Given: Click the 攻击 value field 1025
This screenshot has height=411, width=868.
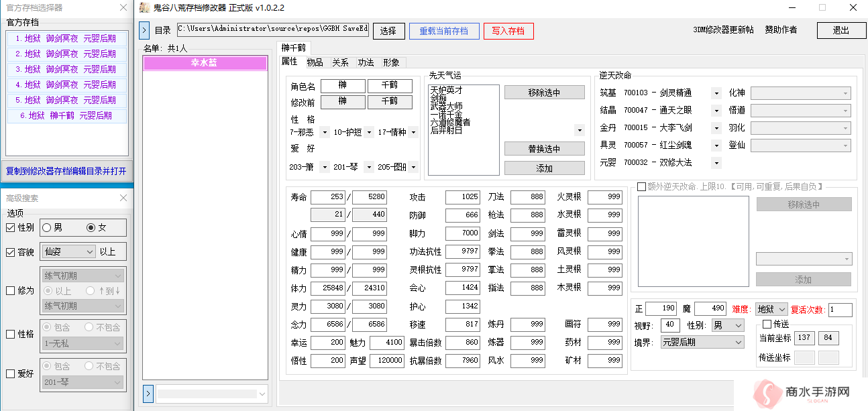Looking at the screenshot, I should pyautogui.click(x=462, y=197).
